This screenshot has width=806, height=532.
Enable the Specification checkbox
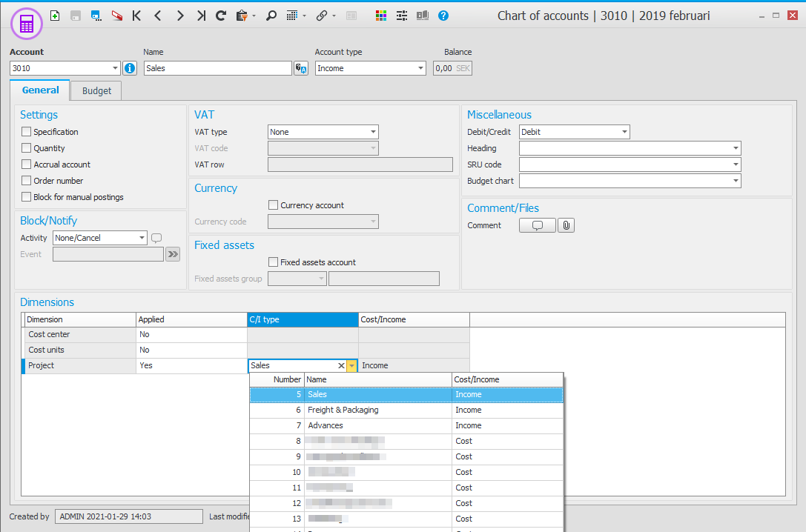click(27, 132)
